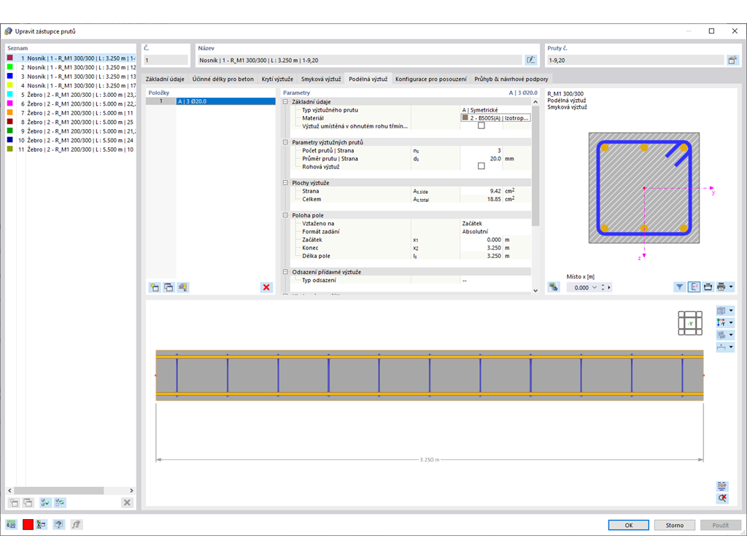
Task: Collapse the Základní údaje group
Action: point(285,102)
